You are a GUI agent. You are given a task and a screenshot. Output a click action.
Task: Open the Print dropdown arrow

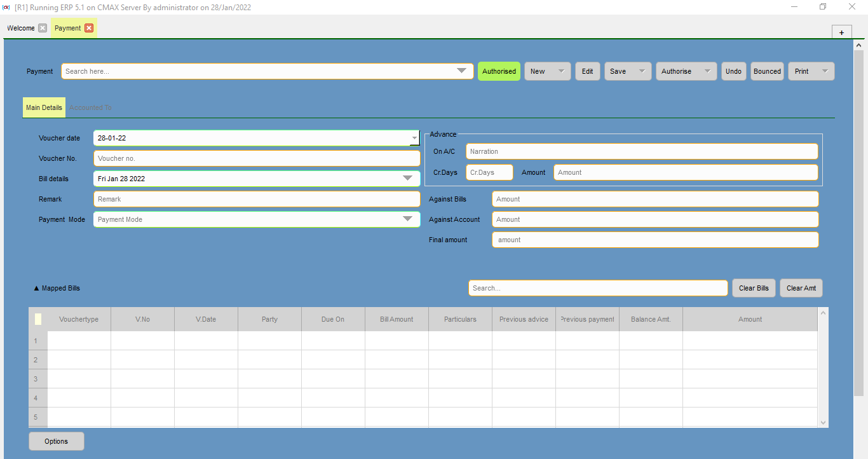click(x=825, y=71)
